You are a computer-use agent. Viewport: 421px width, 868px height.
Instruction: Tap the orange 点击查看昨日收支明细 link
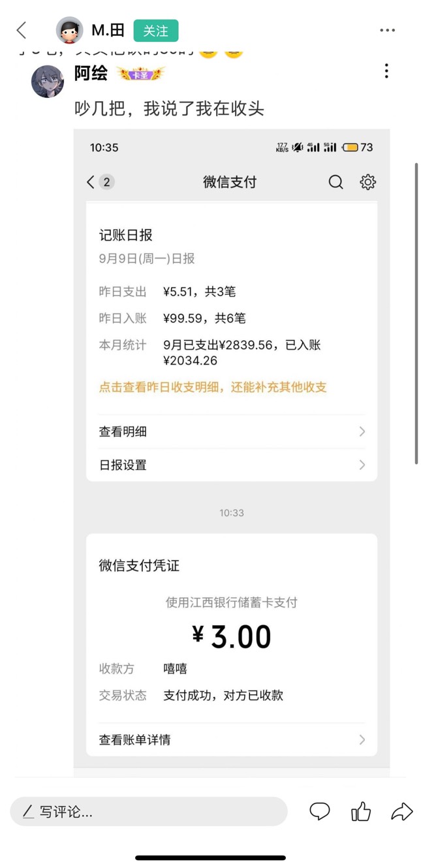(x=213, y=387)
